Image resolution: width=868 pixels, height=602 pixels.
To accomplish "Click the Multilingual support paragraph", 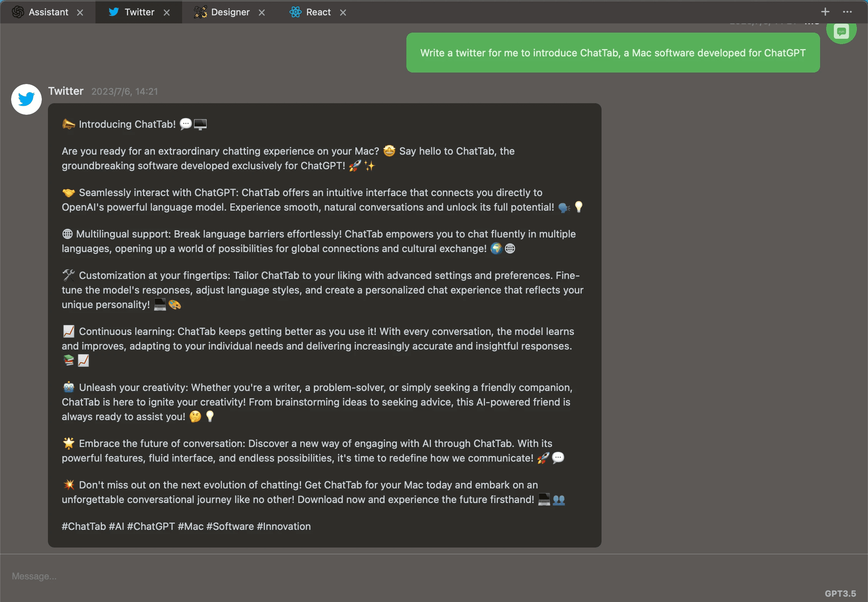I will (318, 241).
